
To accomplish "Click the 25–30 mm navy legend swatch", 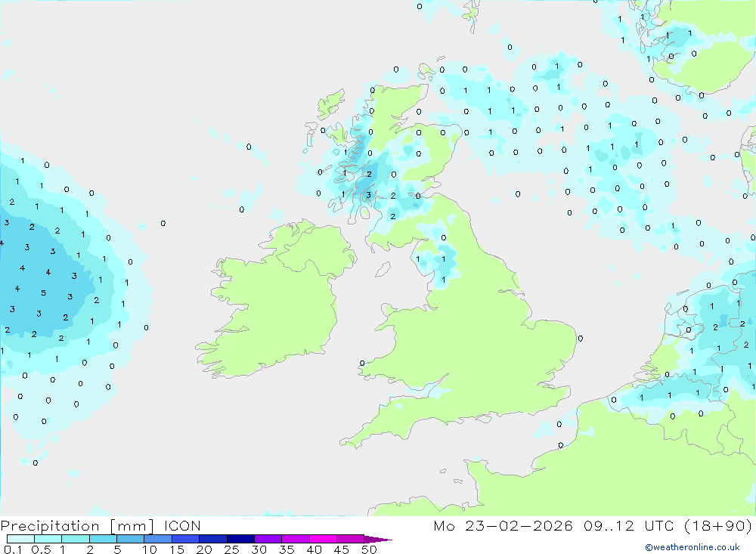I will 240,539.
